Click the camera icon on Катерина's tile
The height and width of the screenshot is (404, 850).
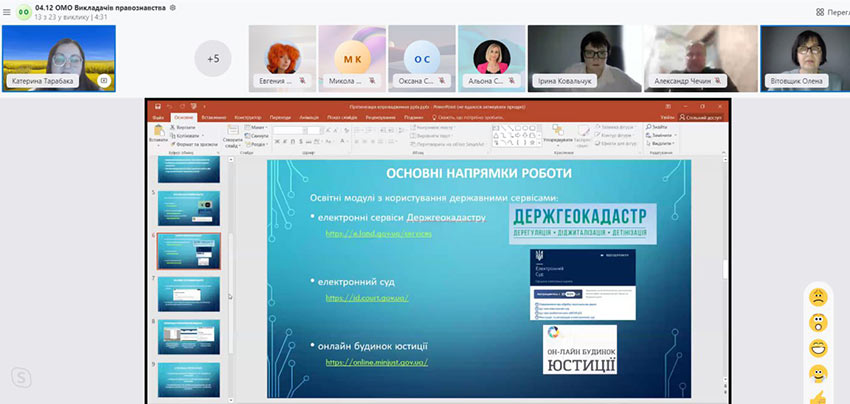point(103,80)
